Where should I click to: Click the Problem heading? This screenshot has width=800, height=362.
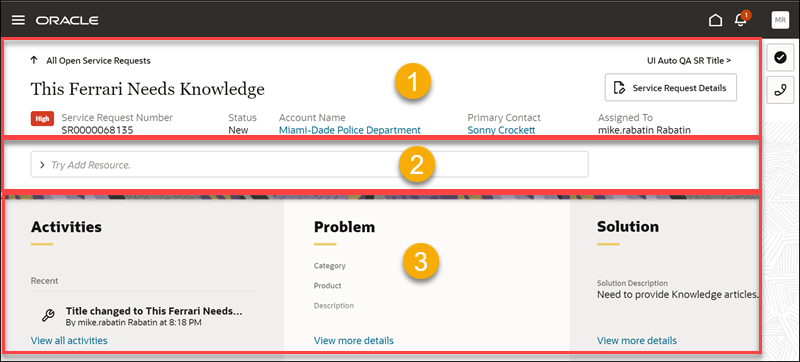pyautogui.click(x=344, y=227)
